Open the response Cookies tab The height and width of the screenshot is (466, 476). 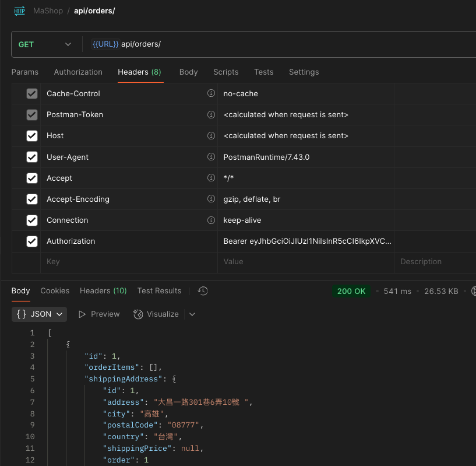[55, 290]
